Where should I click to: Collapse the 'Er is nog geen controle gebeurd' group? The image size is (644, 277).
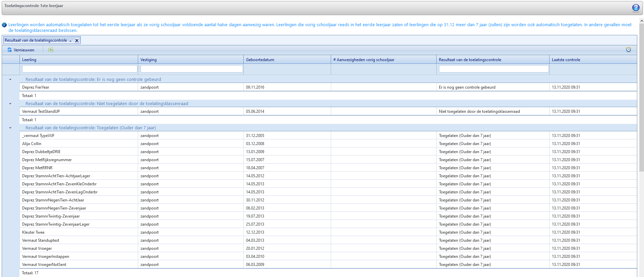click(10, 80)
